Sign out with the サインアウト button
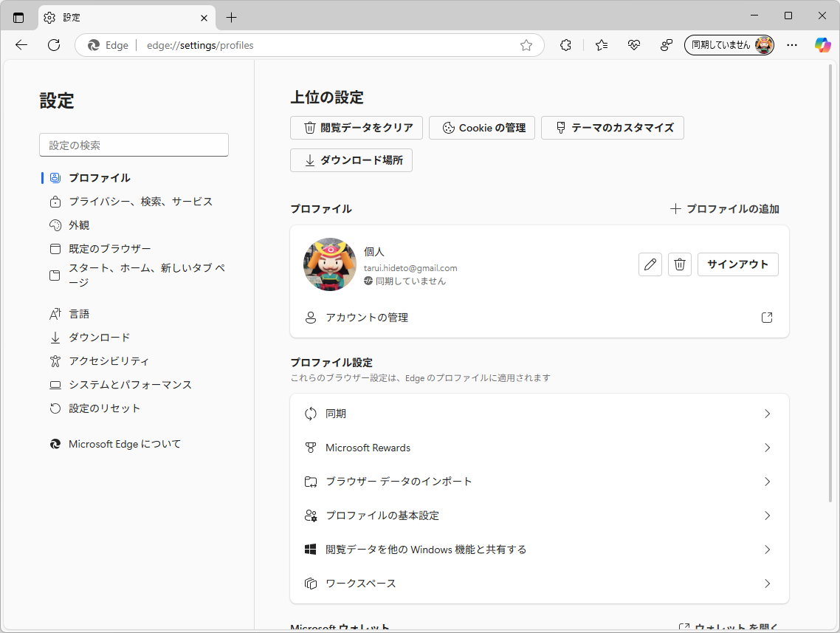Image resolution: width=840 pixels, height=633 pixels. 737,264
